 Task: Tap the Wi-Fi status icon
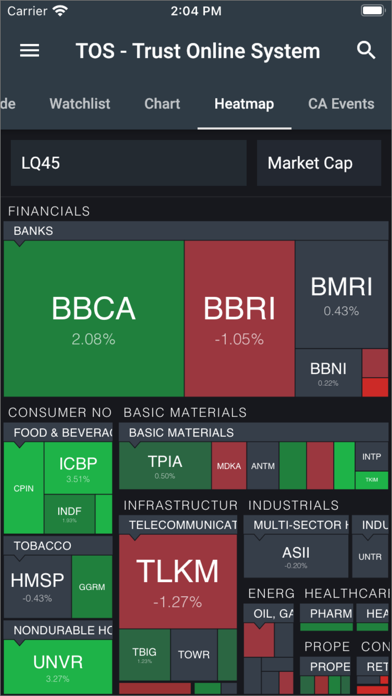[59, 11]
